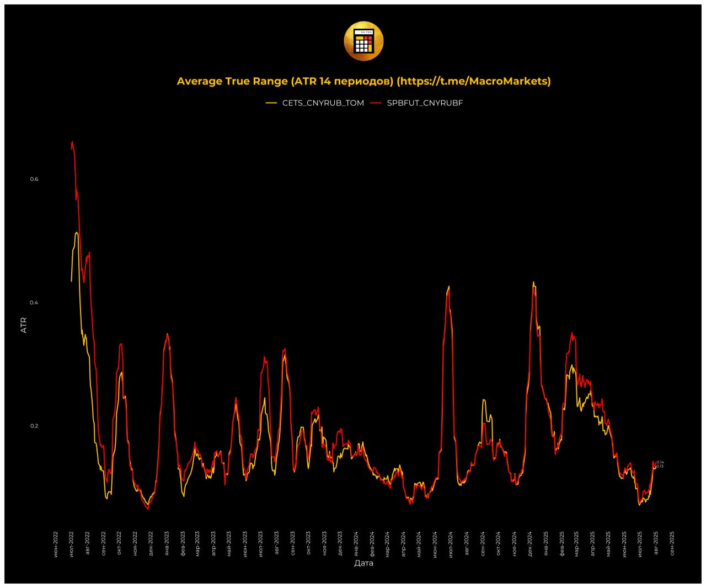
Task: Select the 'мар-2024' x-axis tick
Action: (x=387, y=543)
